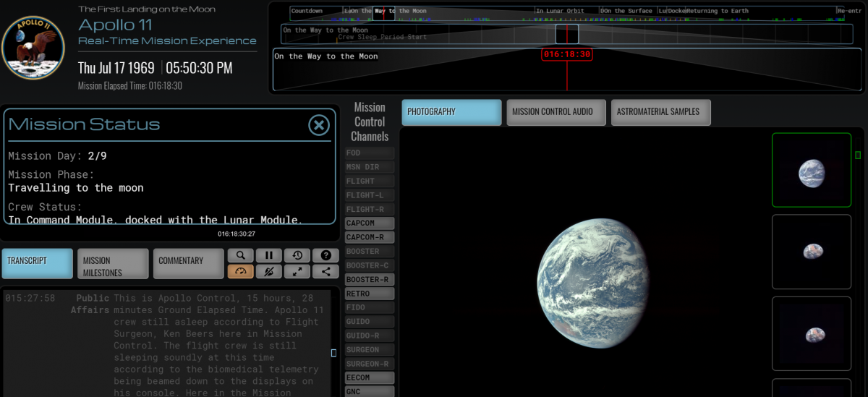Show the Astromaterial Samples tab
This screenshot has height=397, width=868.
[660, 112]
